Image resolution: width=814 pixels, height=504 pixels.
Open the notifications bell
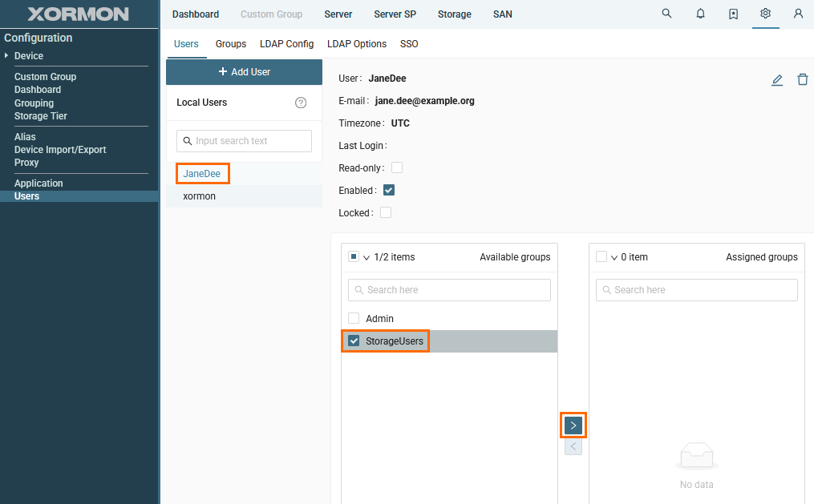click(x=700, y=14)
